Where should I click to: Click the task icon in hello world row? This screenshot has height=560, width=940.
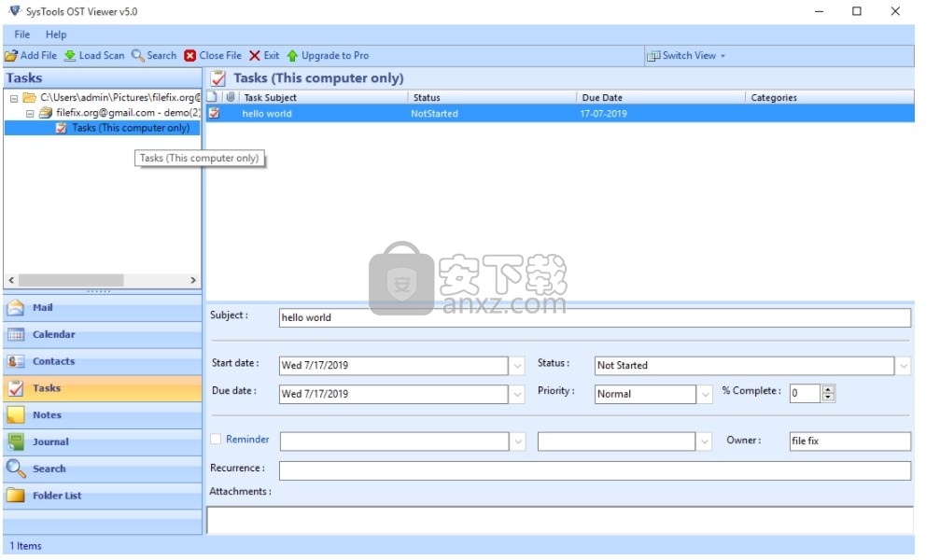(x=215, y=113)
